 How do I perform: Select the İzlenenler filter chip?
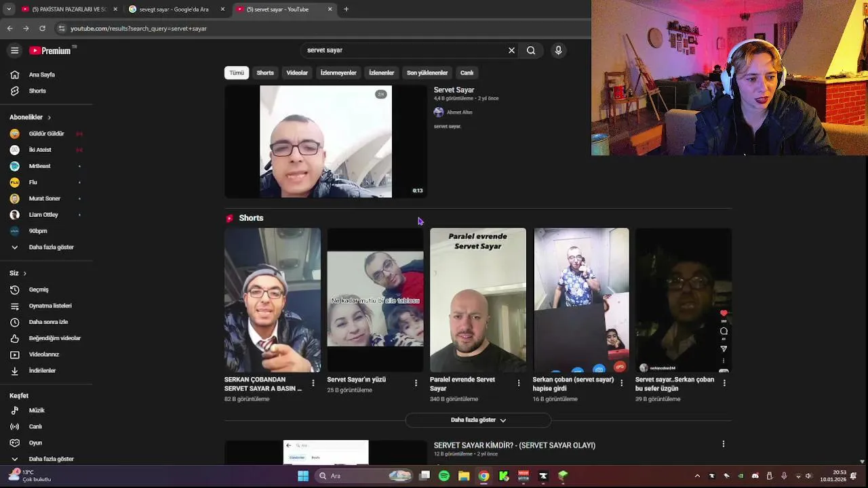pos(381,73)
